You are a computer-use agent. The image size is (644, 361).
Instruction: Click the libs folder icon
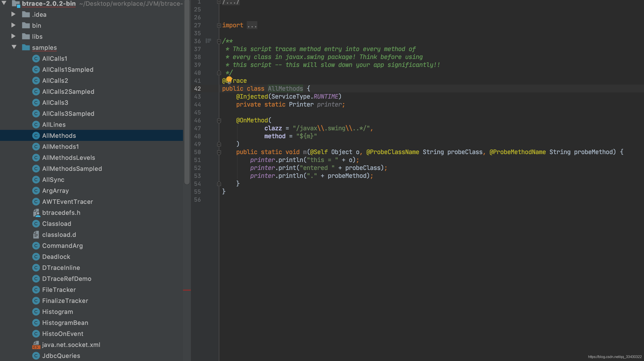coord(26,36)
